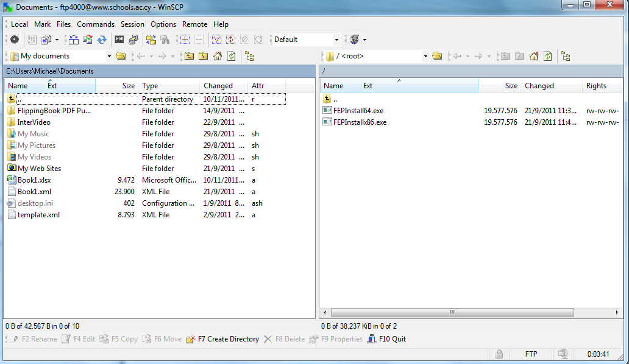Open the Help menu
The width and height of the screenshot is (629, 364).
(x=221, y=24)
